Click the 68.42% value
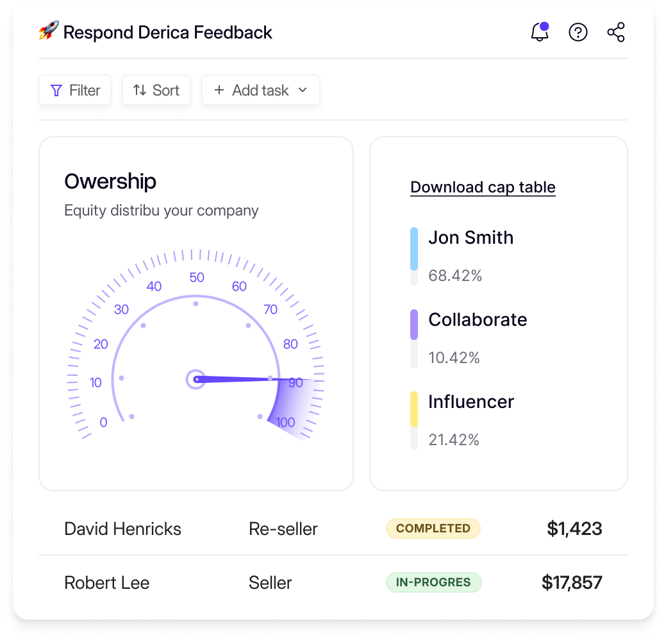This screenshot has width=666, height=644. pyautogui.click(x=455, y=275)
